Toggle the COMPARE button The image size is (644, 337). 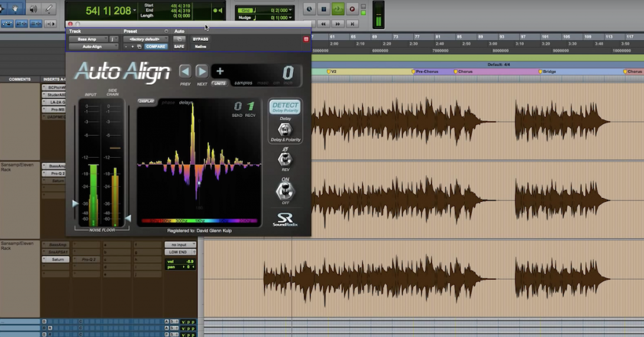pyautogui.click(x=155, y=47)
